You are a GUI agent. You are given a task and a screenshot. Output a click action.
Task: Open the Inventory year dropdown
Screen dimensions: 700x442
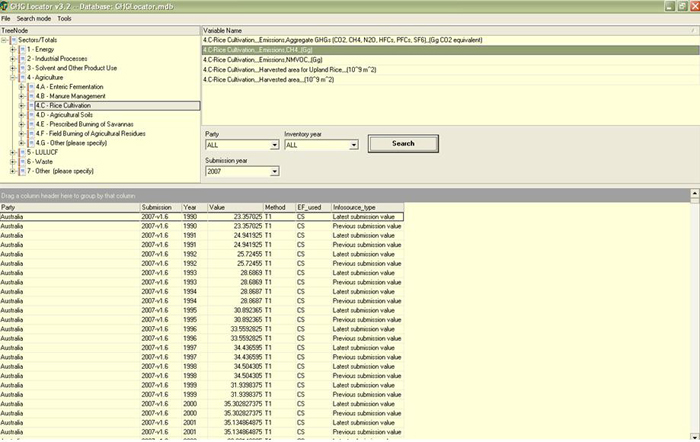(x=354, y=145)
